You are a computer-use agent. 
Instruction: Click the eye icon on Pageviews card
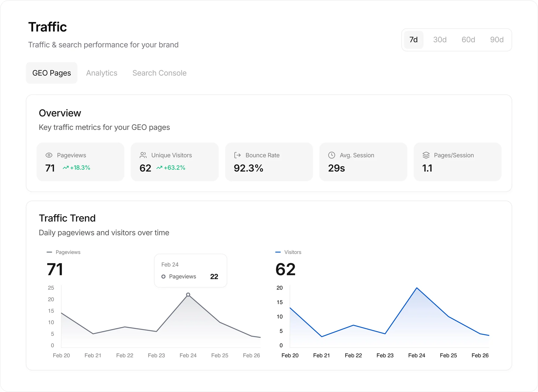tap(49, 155)
